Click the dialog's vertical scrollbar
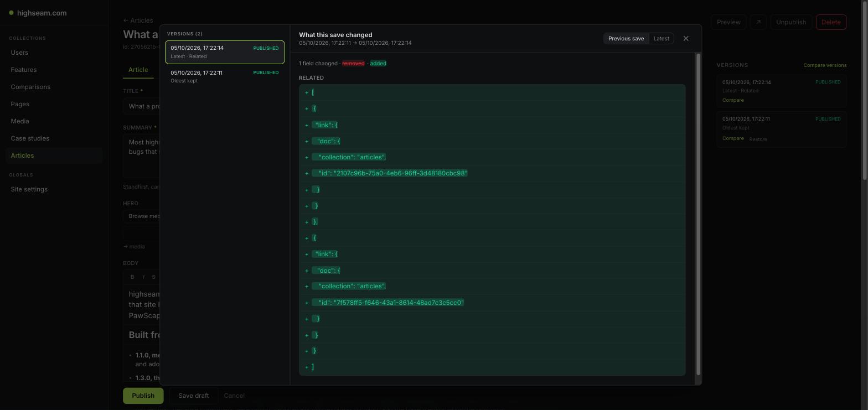Screen dimensions: 868x410 click(x=698, y=214)
